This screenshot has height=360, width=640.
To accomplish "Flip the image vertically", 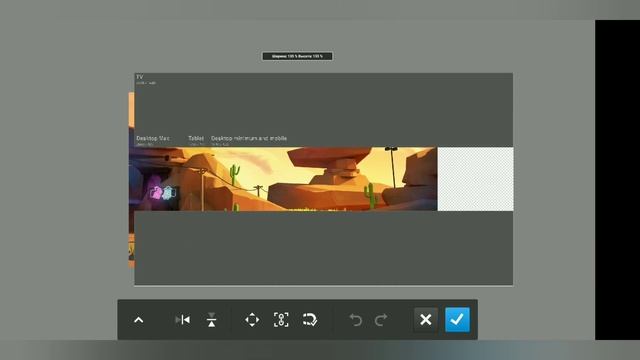I will [211, 320].
